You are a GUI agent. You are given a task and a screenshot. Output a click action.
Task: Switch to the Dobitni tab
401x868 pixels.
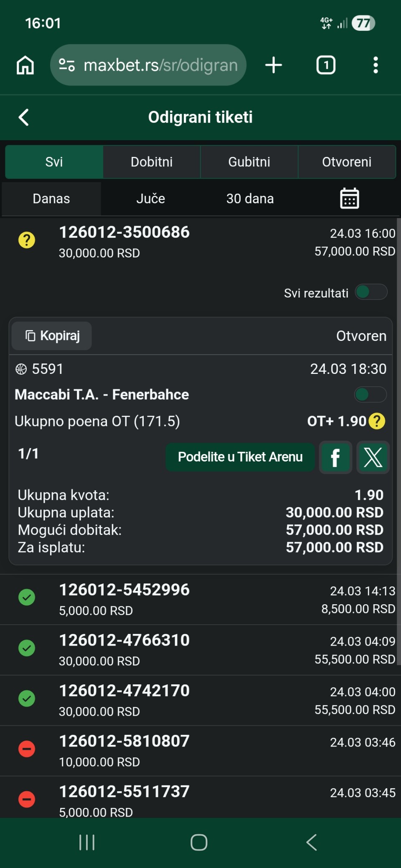click(152, 162)
